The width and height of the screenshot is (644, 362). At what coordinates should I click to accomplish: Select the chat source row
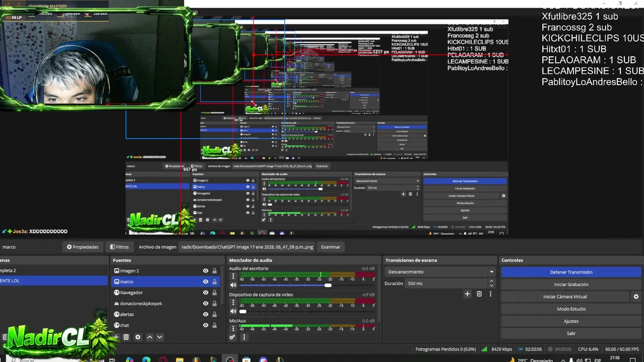tap(165, 325)
